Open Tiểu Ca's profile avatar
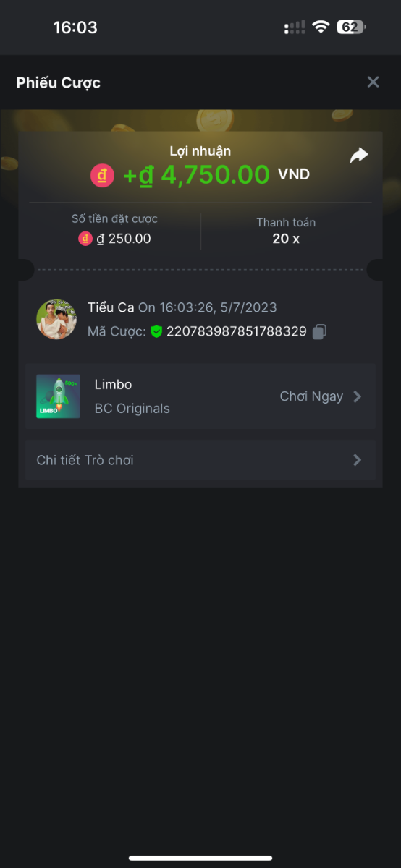This screenshot has width=401, height=868. coord(57,319)
